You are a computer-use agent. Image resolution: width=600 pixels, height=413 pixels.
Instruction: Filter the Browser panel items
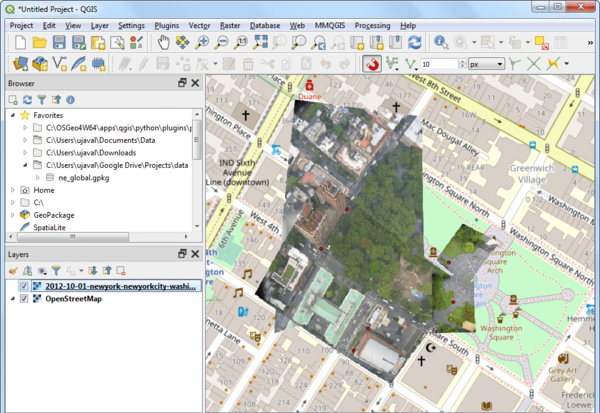coord(42,100)
